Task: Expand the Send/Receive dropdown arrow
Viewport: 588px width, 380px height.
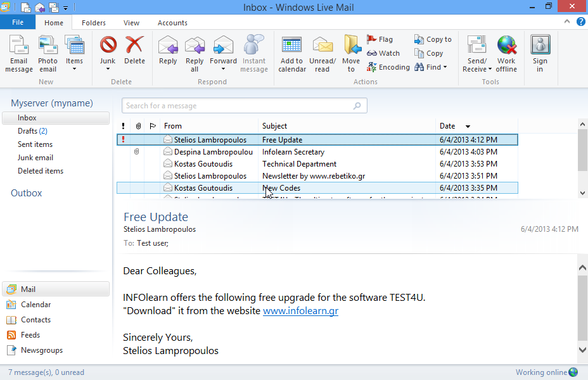Action: coord(490,69)
